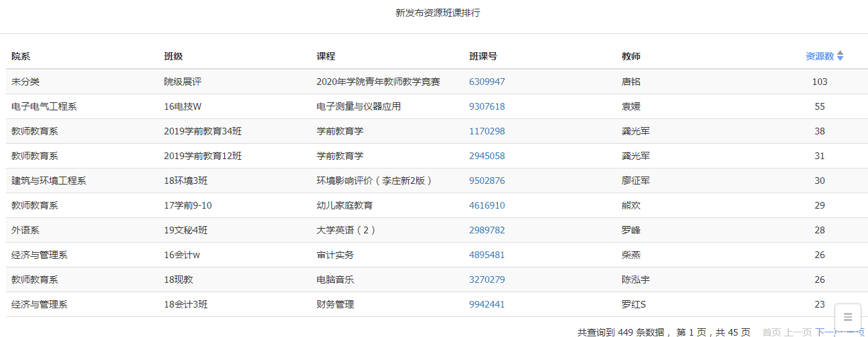Select class cell 16电技W
Viewport: 868px width, 337px height.
pos(183,106)
